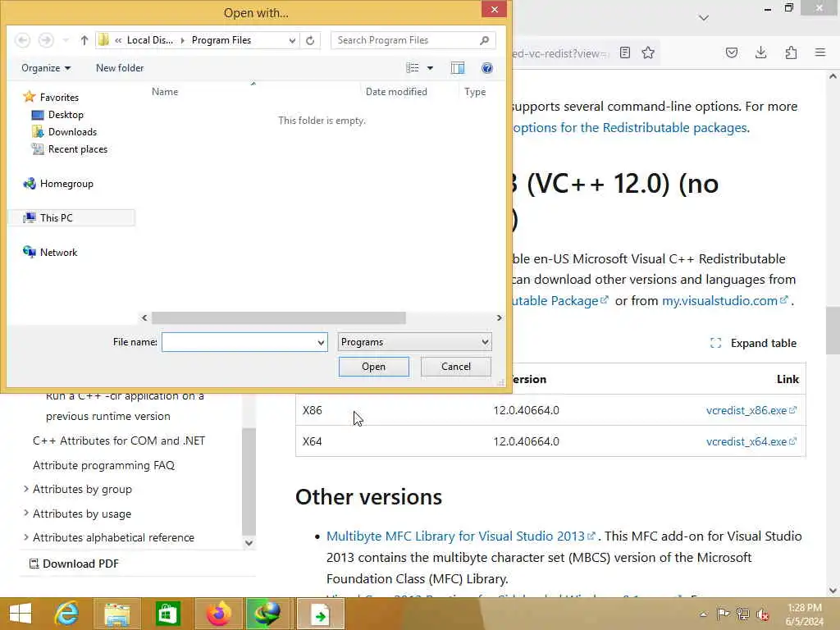Open Attribute programming FAQ item
This screenshot has width=840, height=630.
[103, 465]
